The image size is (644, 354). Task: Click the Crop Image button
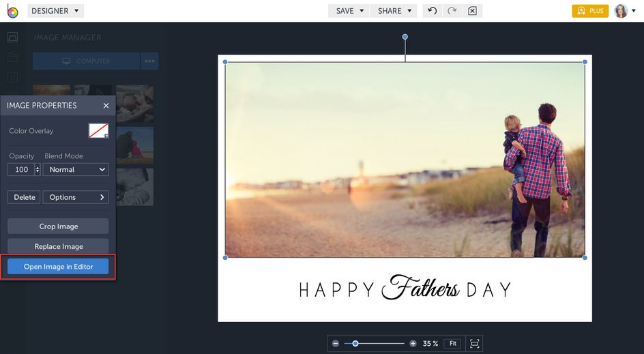(58, 226)
